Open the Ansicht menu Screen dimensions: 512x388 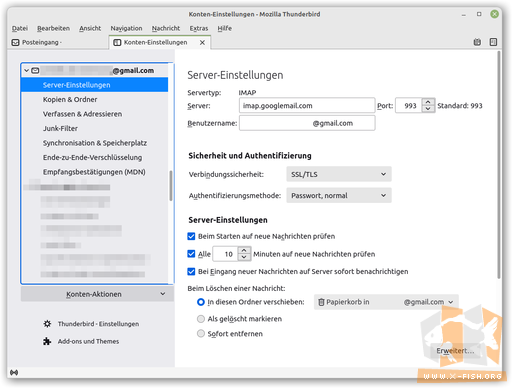click(x=90, y=28)
